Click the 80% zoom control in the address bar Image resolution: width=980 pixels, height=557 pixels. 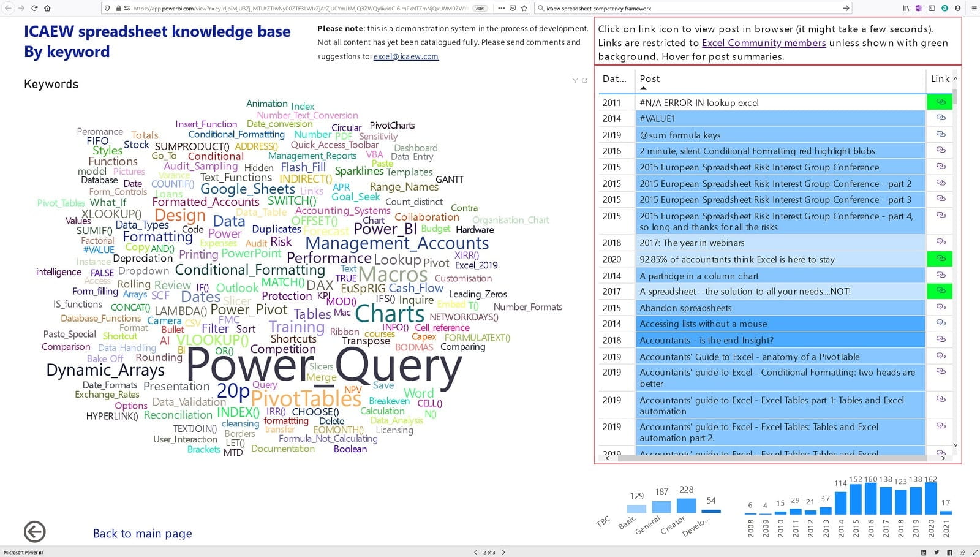480,8
